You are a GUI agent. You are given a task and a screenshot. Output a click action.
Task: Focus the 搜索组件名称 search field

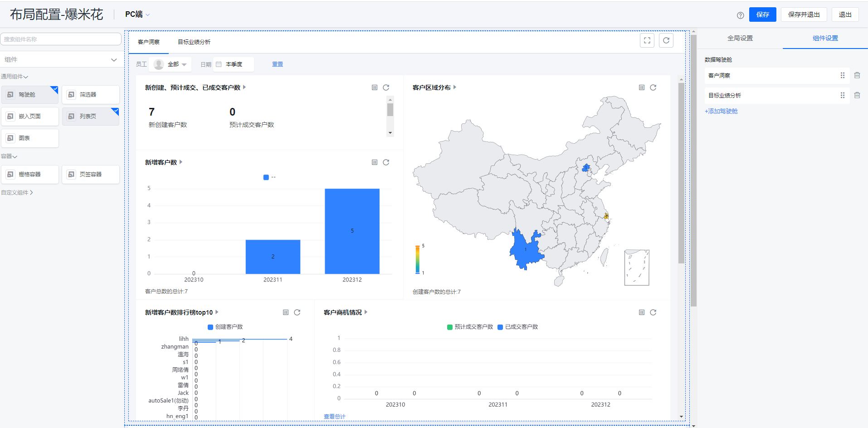(x=61, y=39)
